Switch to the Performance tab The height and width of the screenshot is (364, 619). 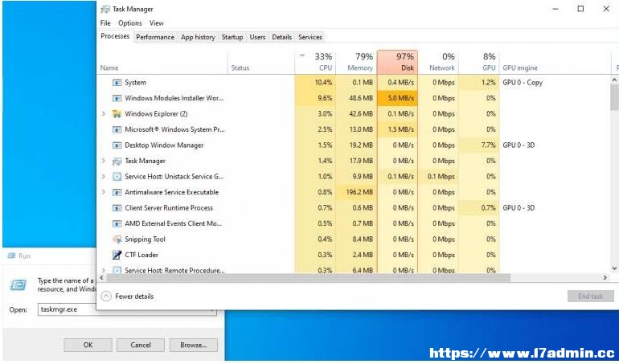pyautogui.click(x=155, y=37)
